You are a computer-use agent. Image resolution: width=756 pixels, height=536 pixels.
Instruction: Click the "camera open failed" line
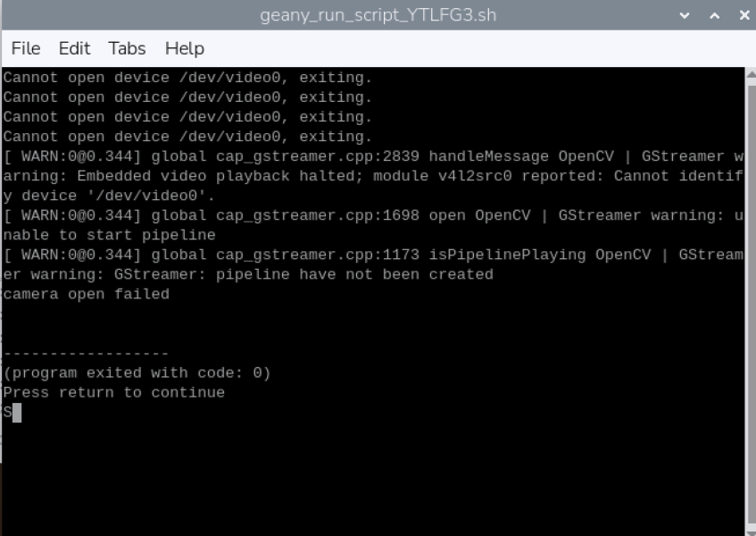pos(86,295)
